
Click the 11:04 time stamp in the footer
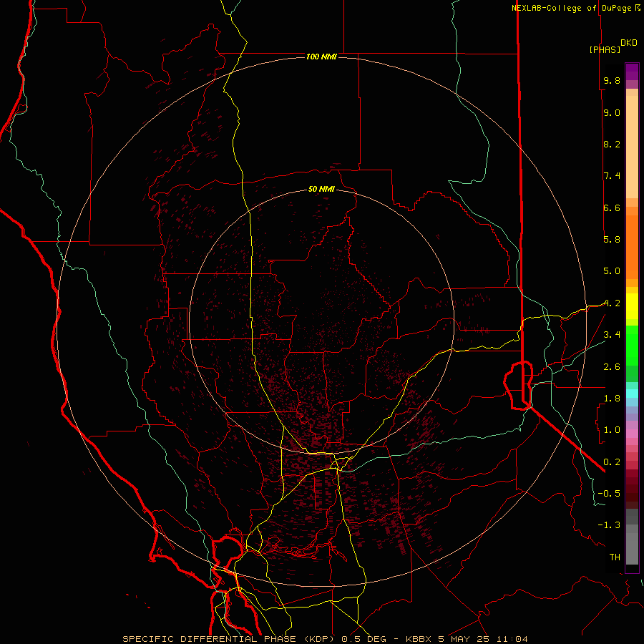click(x=512, y=639)
